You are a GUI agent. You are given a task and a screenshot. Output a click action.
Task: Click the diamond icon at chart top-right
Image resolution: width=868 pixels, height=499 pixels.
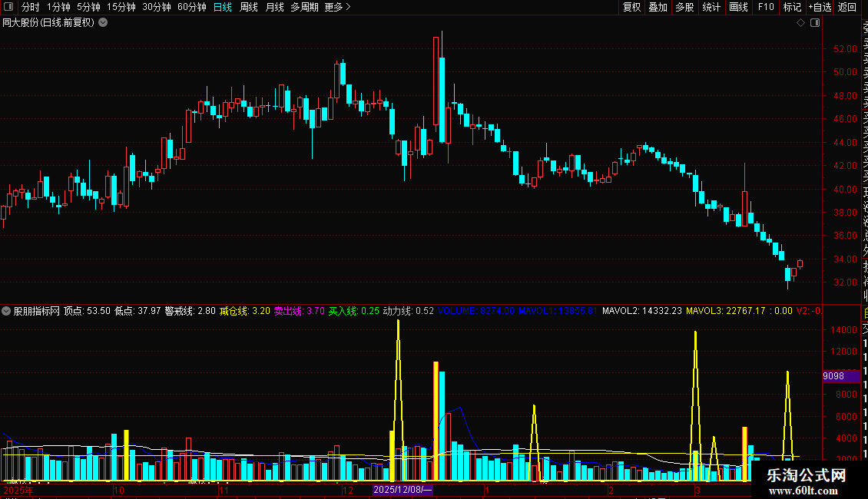tap(800, 23)
